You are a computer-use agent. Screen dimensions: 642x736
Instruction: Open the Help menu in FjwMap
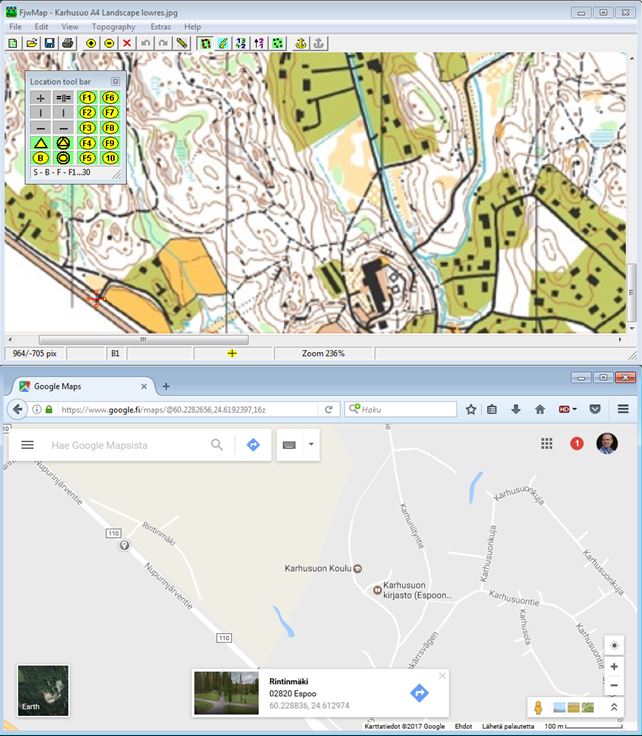(x=192, y=27)
